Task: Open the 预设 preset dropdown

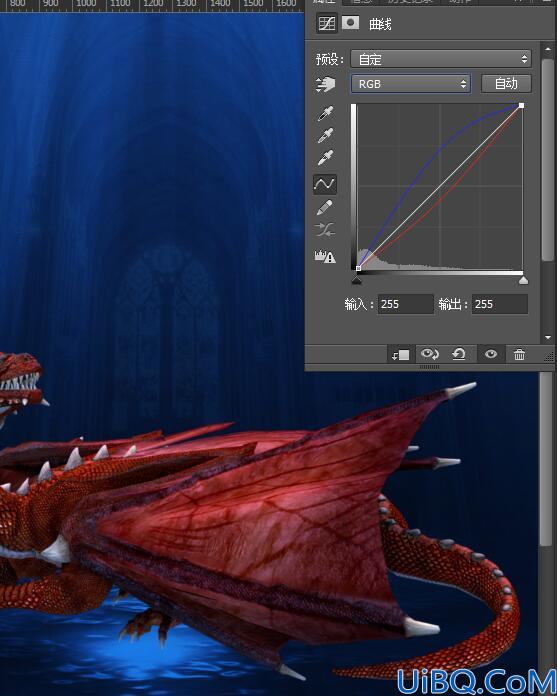Action: [x=441, y=59]
